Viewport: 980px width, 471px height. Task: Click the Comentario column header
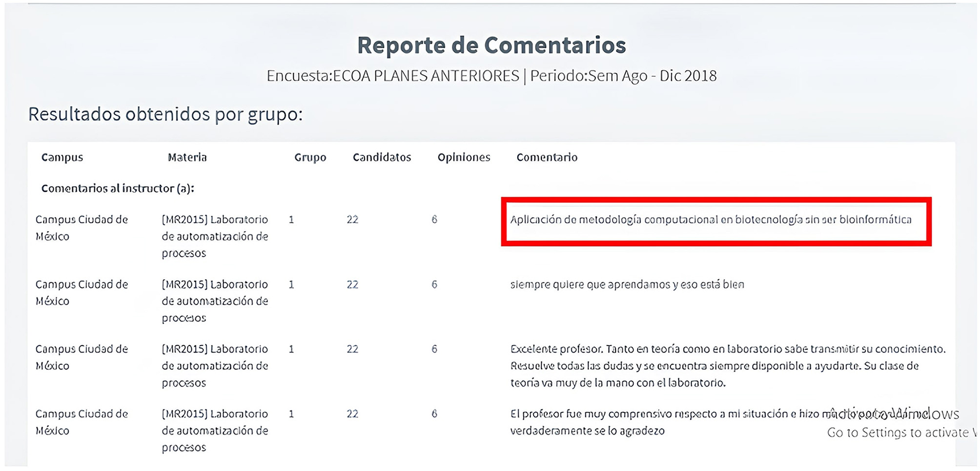546,158
